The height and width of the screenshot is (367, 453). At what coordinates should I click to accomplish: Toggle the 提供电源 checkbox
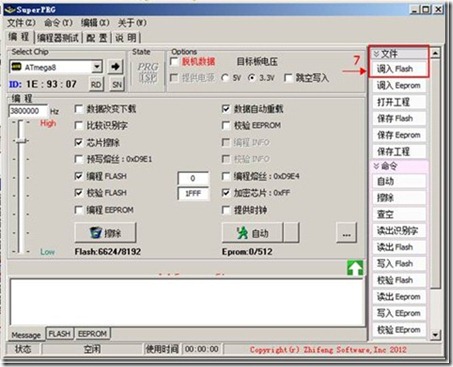[174, 78]
